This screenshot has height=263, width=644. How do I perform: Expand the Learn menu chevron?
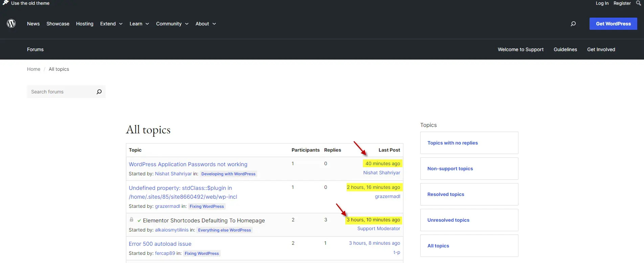click(x=147, y=24)
